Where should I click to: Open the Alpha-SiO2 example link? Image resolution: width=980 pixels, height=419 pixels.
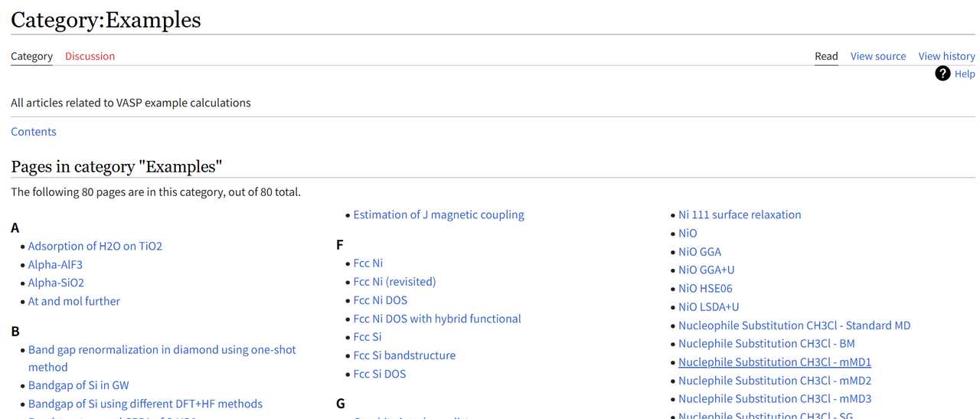coord(56,283)
